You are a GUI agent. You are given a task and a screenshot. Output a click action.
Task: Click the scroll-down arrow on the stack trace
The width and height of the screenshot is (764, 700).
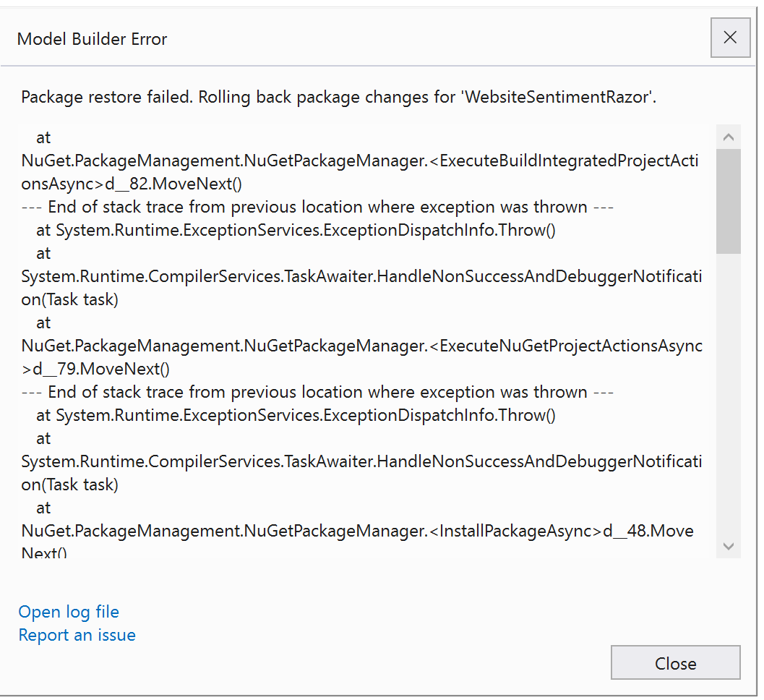[x=729, y=547]
